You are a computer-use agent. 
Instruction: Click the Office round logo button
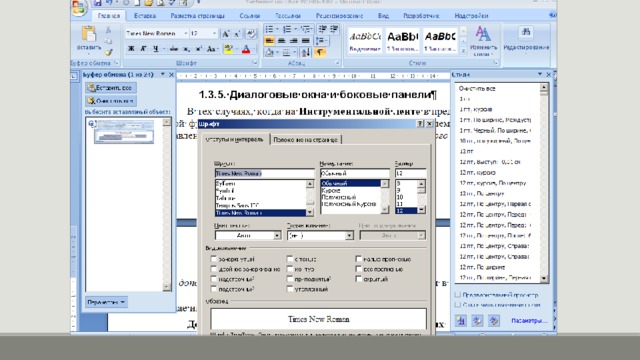pyautogui.click(x=79, y=7)
